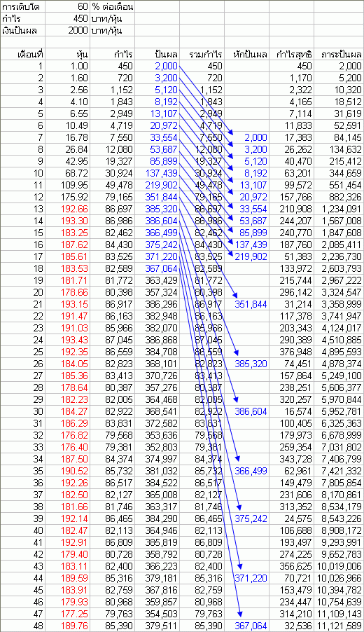Select the growth rate cell containing 60
Image resolution: width=364 pixels, height=632 pixels.
pos(66,6)
